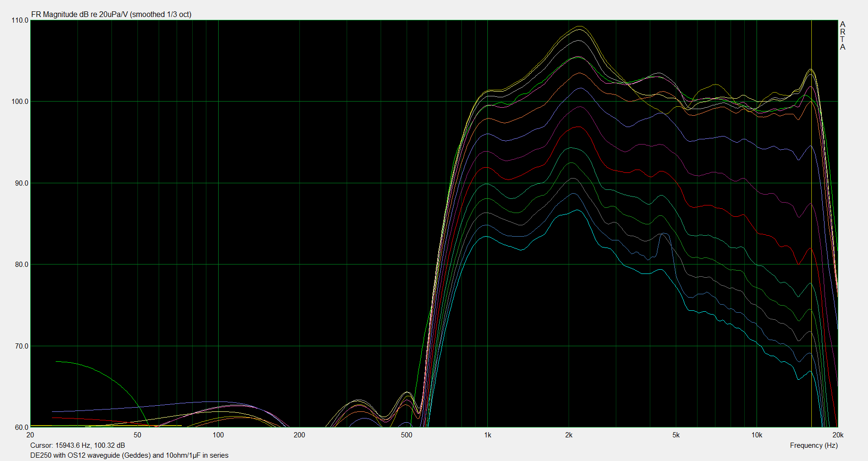Image resolution: width=868 pixels, height=461 pixels.
Task: Click the 50 frequency axis label
Action: [x=137, y=435]
